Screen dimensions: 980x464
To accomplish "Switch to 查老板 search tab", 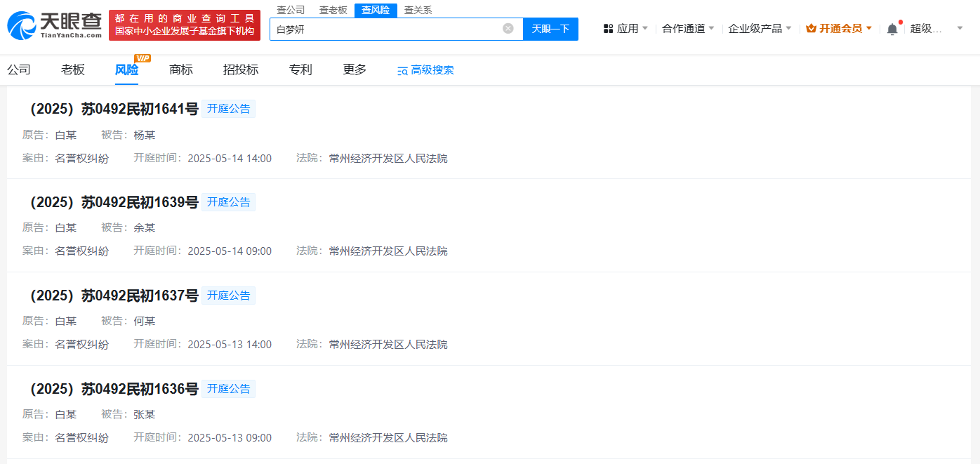I will pyautogui.click(x=333, y=10).
